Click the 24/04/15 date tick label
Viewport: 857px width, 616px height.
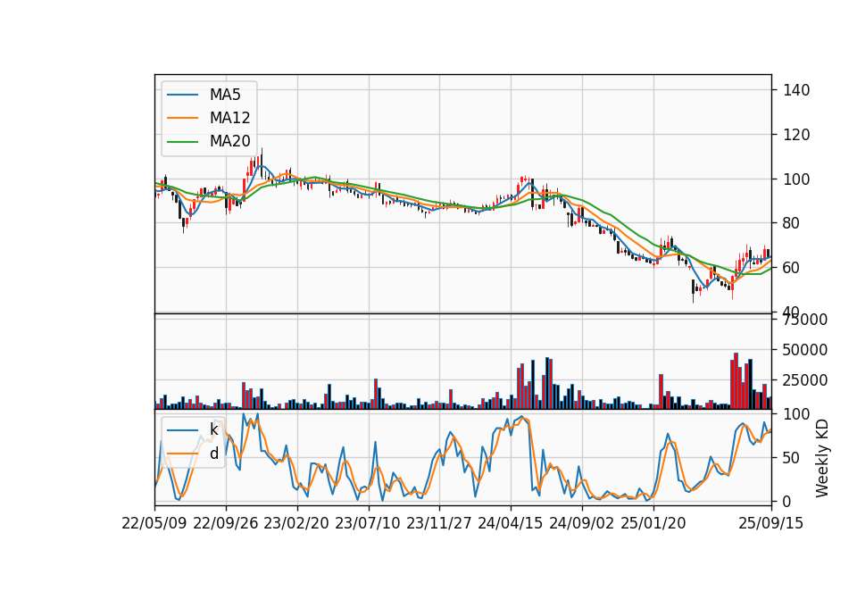pyautogui.click(x=511, y=523)
